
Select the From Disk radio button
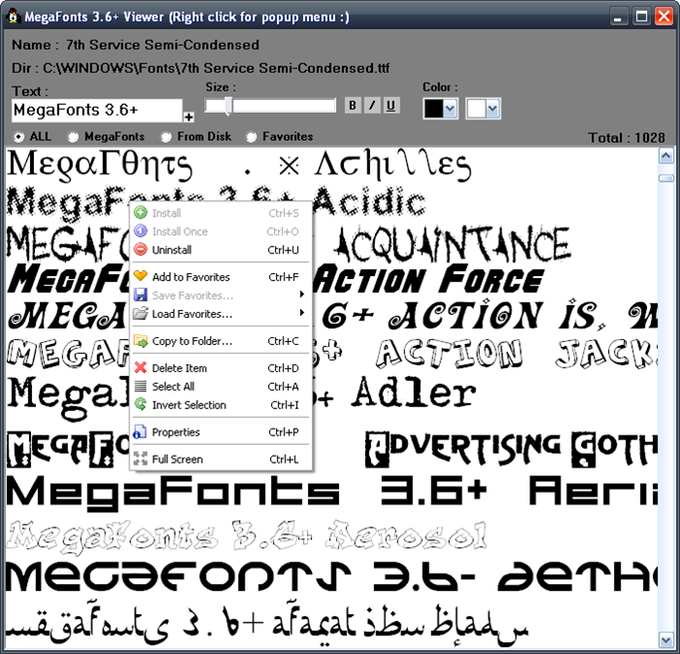166,137
